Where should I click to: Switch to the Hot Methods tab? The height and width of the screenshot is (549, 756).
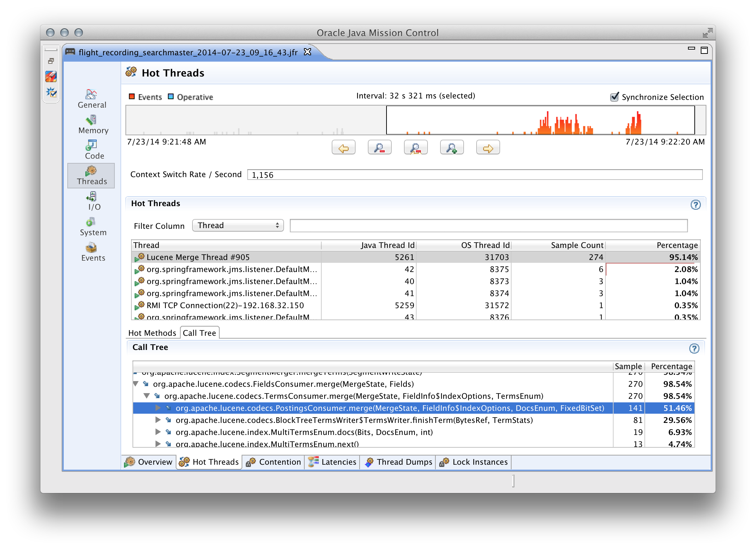[151, 333]
